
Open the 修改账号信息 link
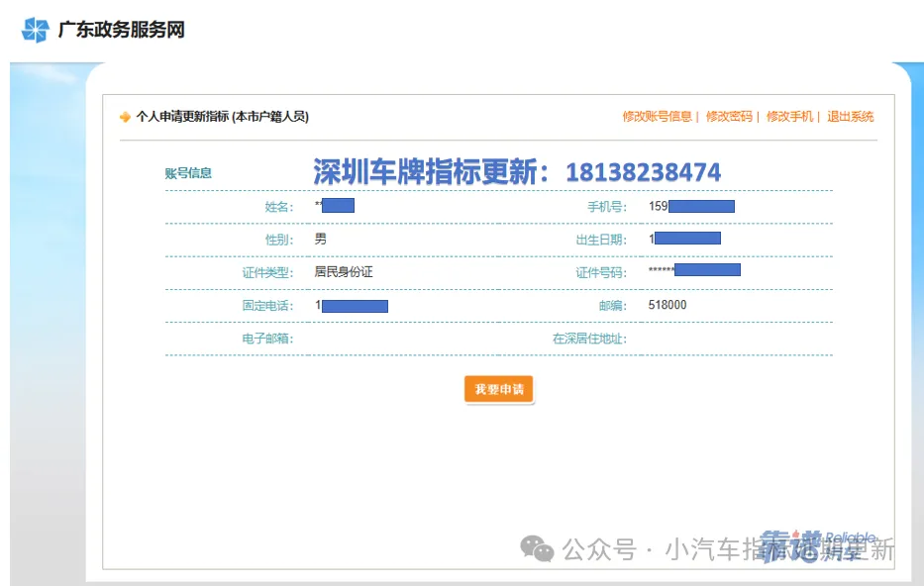(x=657, y=117)
